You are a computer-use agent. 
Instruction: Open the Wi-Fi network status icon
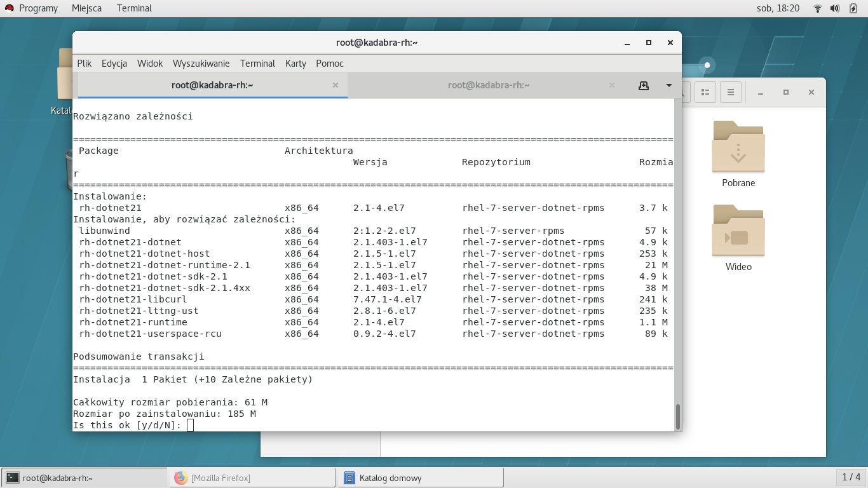(818, 8)
